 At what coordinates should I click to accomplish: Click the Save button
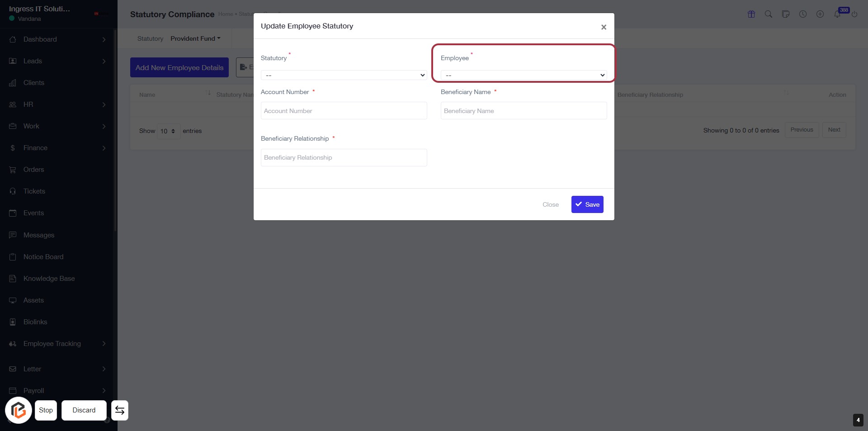(587, 204)
